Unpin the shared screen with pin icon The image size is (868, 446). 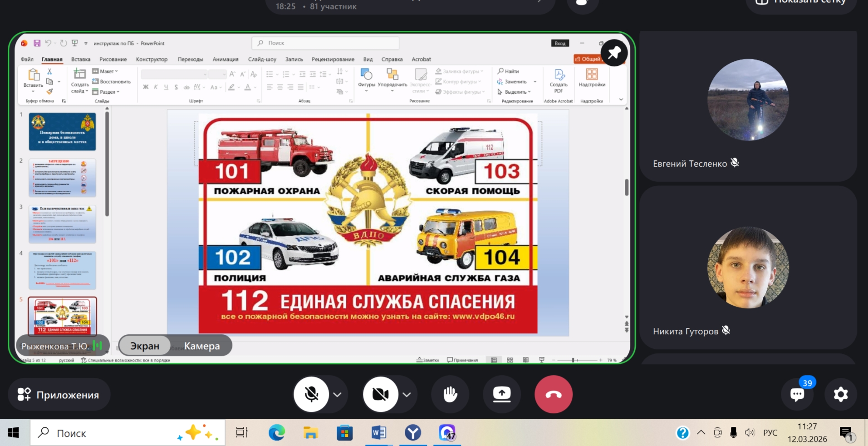pos(614,53)
